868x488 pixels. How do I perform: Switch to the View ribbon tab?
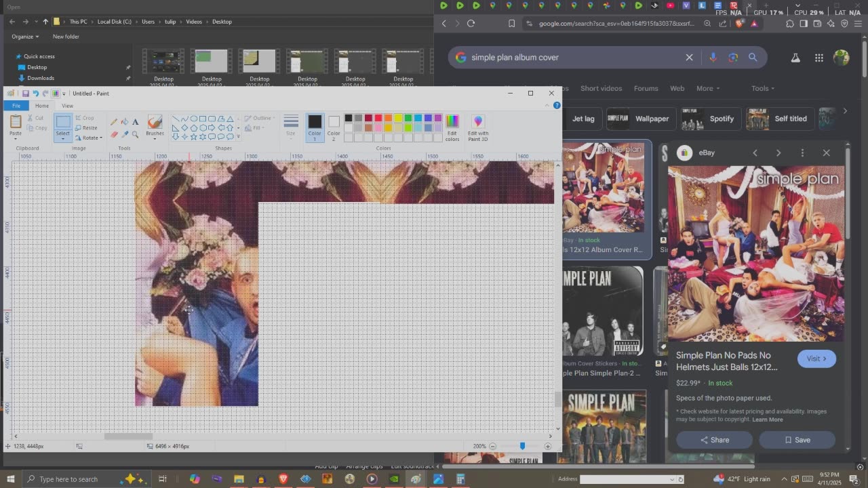(67, 106)
